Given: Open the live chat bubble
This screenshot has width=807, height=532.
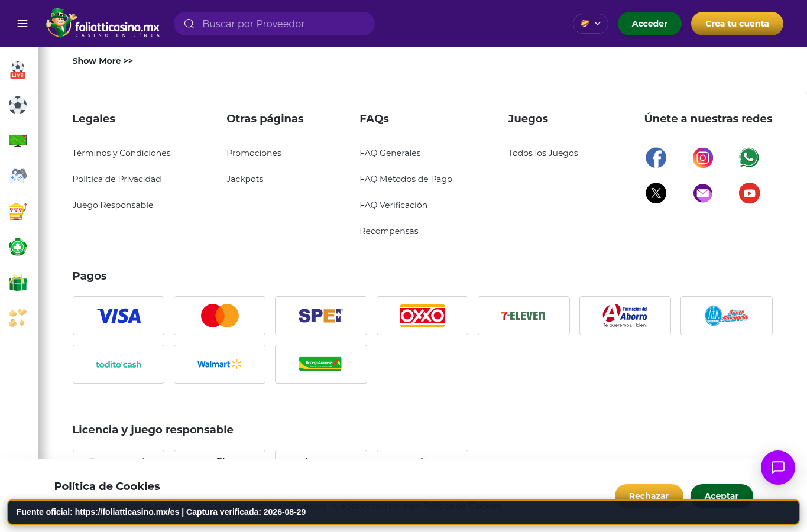Looking at the screenshot, I should pyautogui.click(x=777, y=468).
